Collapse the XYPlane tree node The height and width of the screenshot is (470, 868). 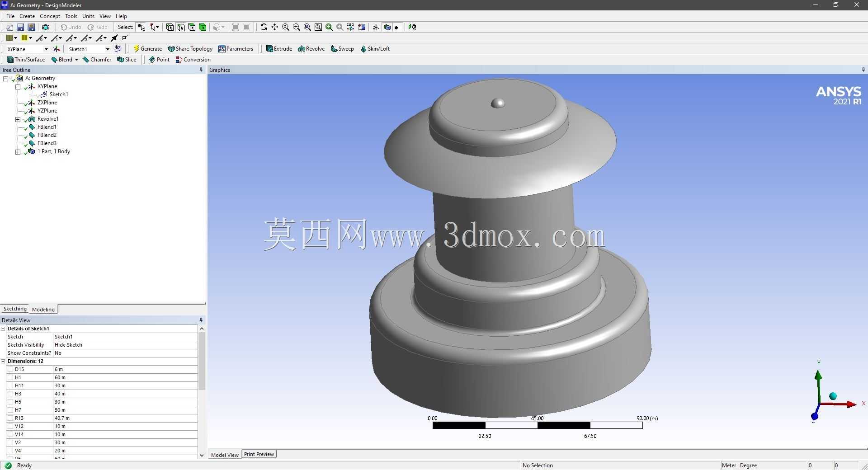click(18, 87)
